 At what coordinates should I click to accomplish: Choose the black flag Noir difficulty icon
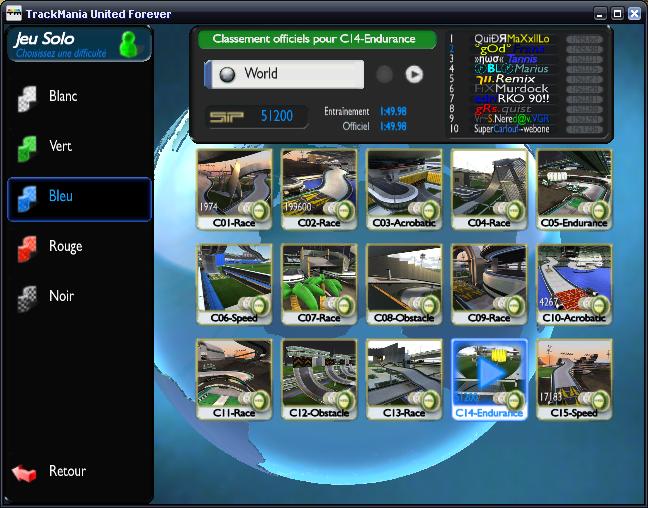[26, 298]
